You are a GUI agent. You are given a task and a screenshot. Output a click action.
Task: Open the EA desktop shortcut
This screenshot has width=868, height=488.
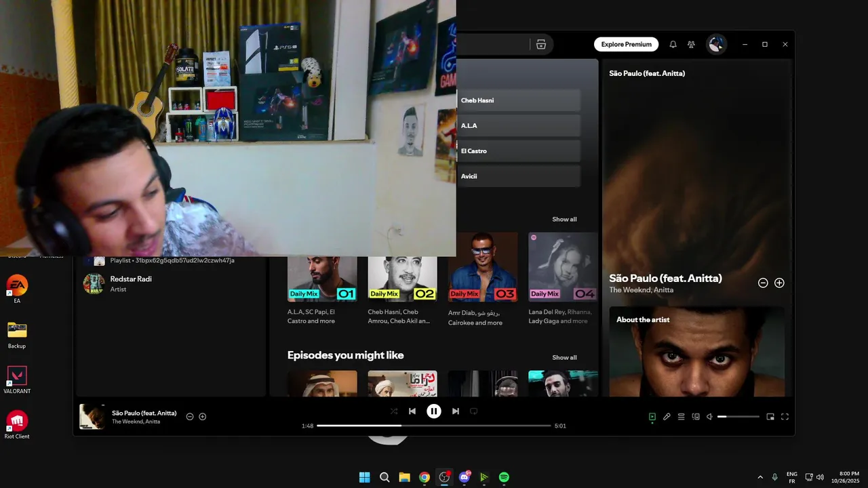tap(17, 289)
